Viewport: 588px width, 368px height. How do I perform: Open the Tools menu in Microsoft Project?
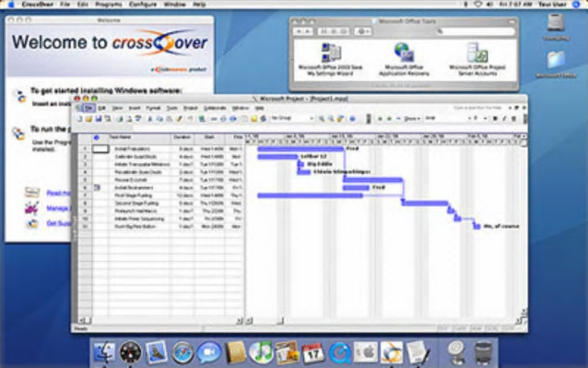click(x=172, y=108)
